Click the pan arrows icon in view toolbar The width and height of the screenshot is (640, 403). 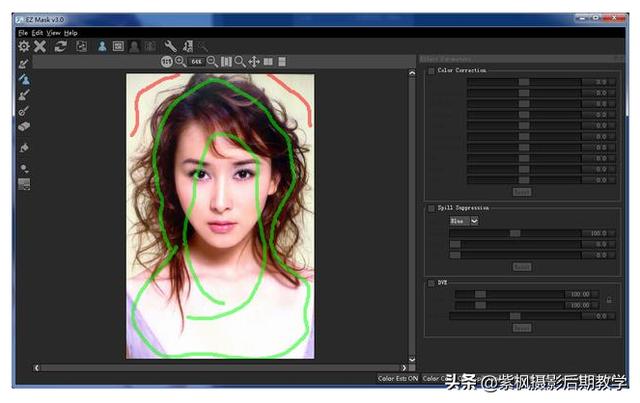pyautogui.click(x=254, y=62)
